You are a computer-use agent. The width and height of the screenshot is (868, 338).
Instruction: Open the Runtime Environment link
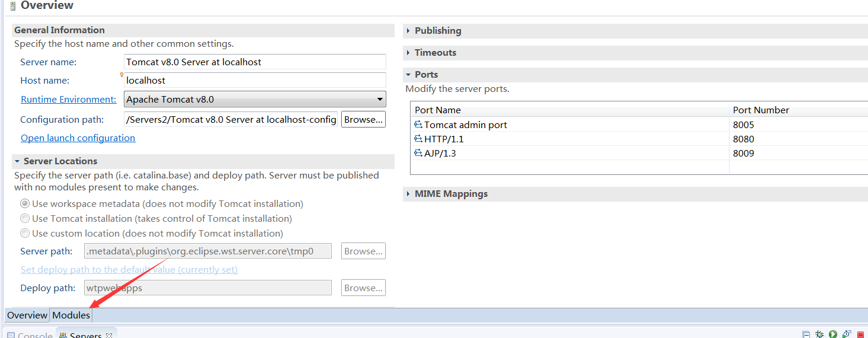click(x=69, y=99)
